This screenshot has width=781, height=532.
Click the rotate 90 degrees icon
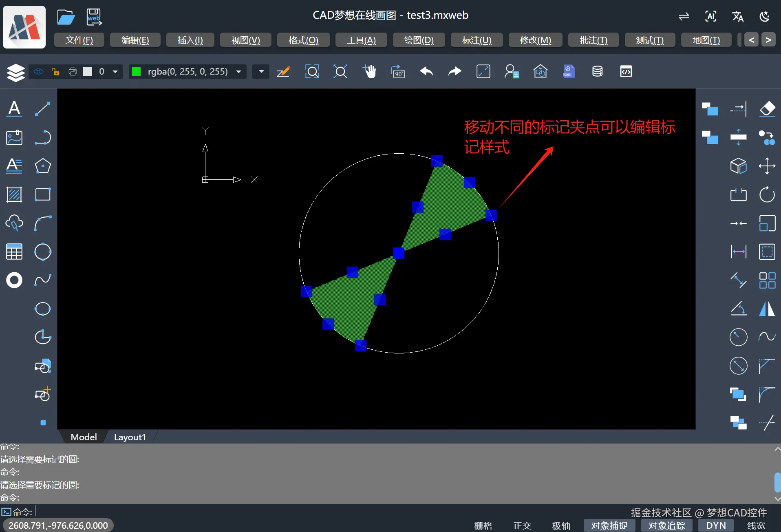click(x=398, y=72)
